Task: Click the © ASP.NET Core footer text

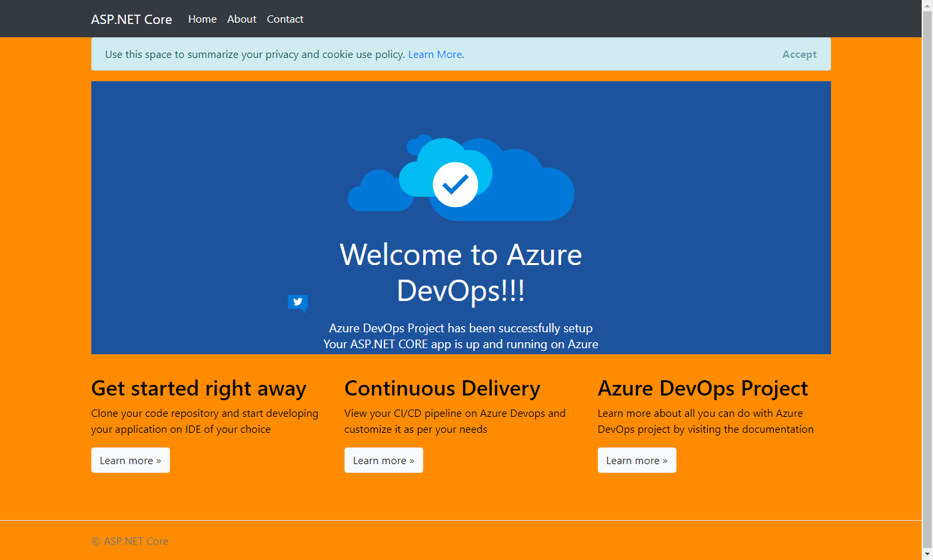Action: click(x=130, y=541)
